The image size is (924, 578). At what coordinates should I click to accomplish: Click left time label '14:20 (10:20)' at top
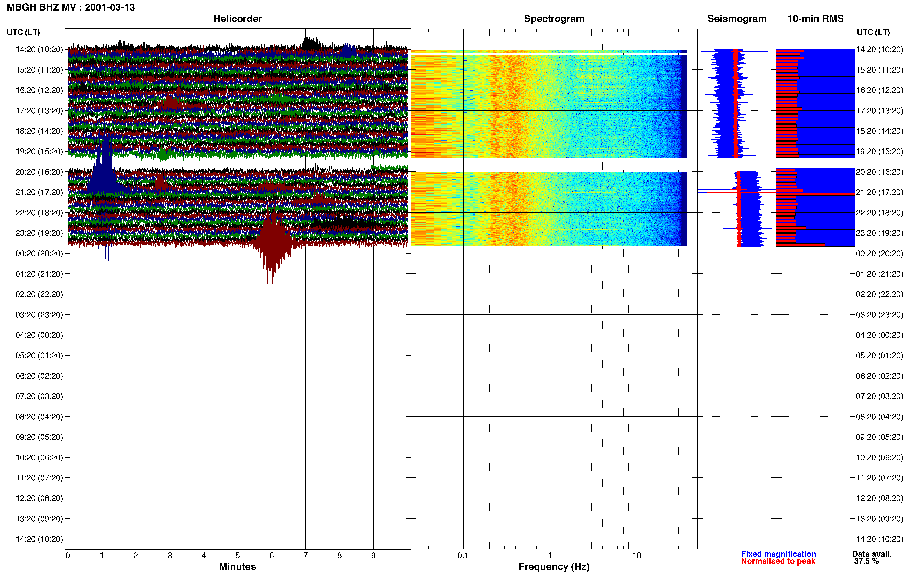[39, 49]
